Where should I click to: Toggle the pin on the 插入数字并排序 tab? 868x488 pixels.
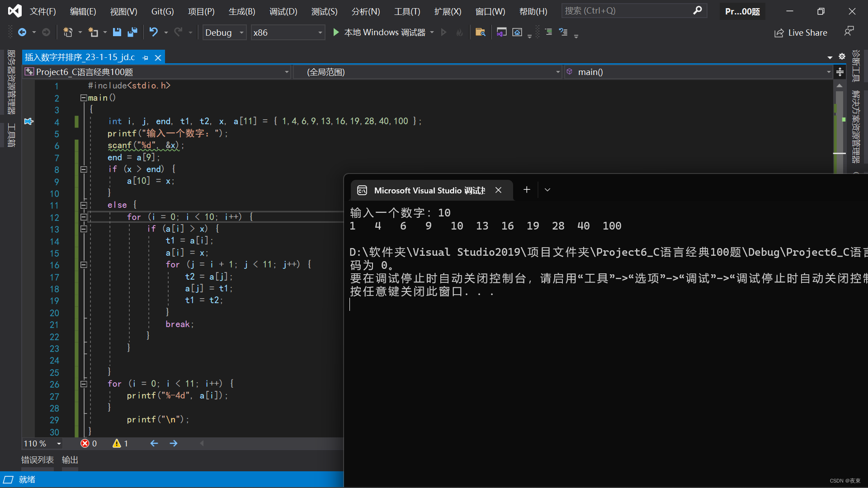coord(145,57)
